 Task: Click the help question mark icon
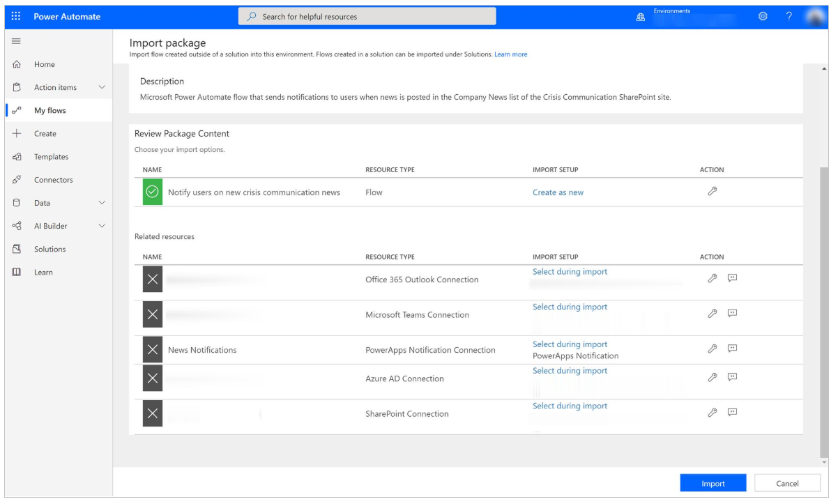click(789, 16)
